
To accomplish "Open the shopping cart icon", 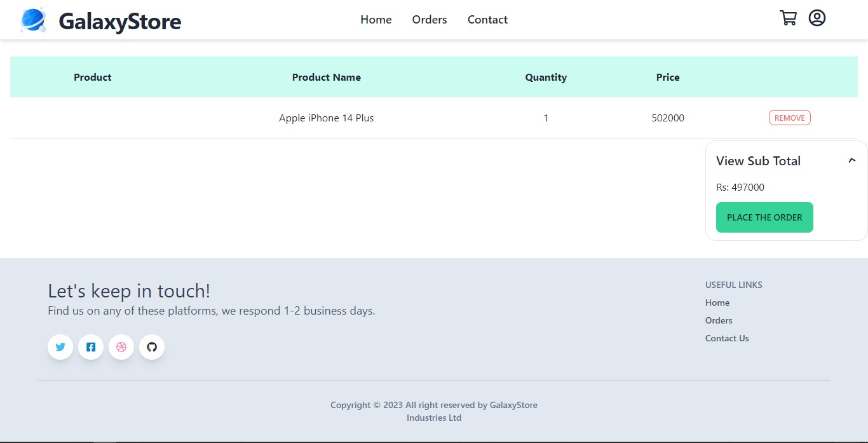I will pos(788,18).
